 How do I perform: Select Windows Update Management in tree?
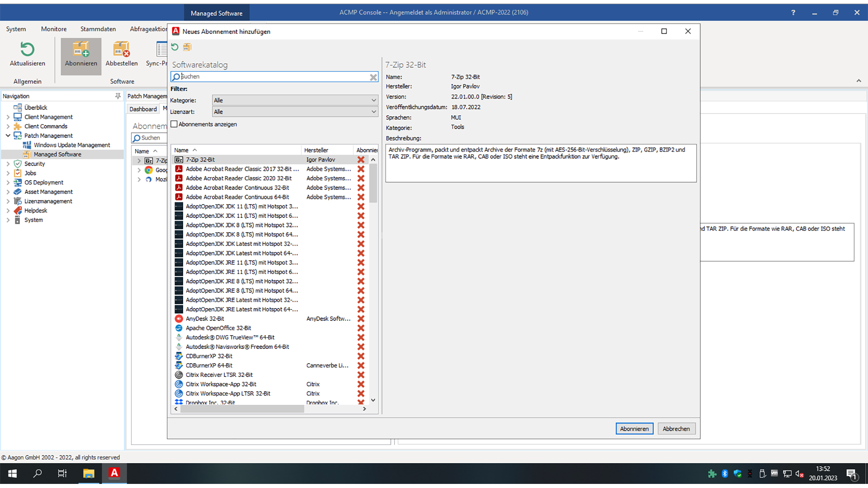click(x=72, y=145)
